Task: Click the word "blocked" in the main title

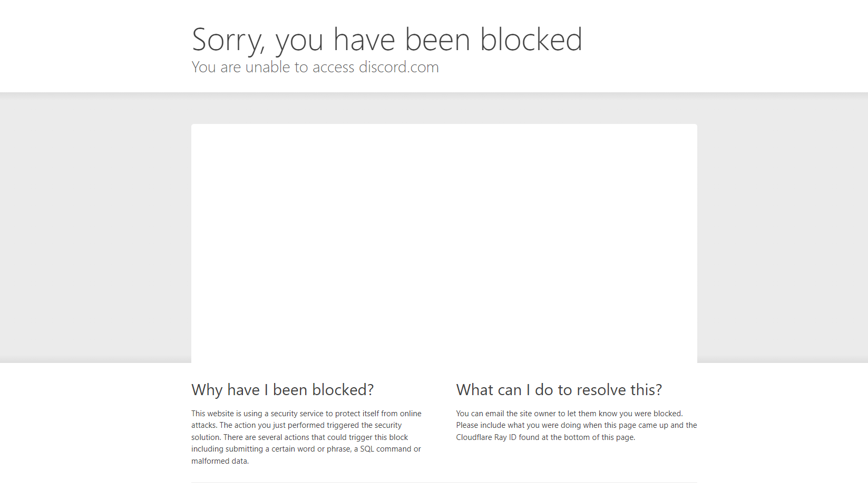Action: (x=531, y=40)
